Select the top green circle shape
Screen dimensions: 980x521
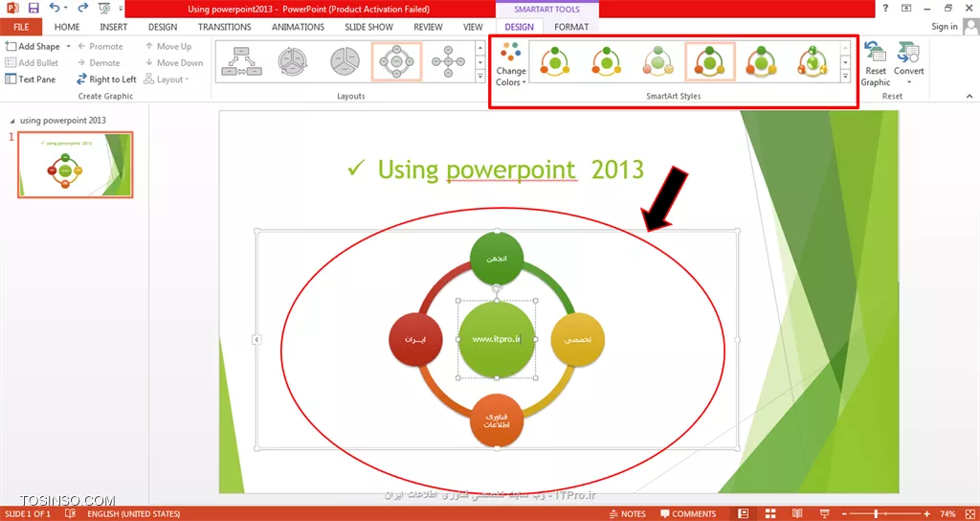[497, 259]
